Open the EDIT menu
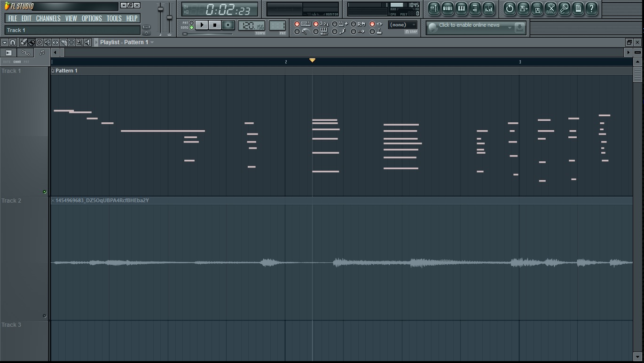Screen dimensions: 644x363 (x=26, y=18)
